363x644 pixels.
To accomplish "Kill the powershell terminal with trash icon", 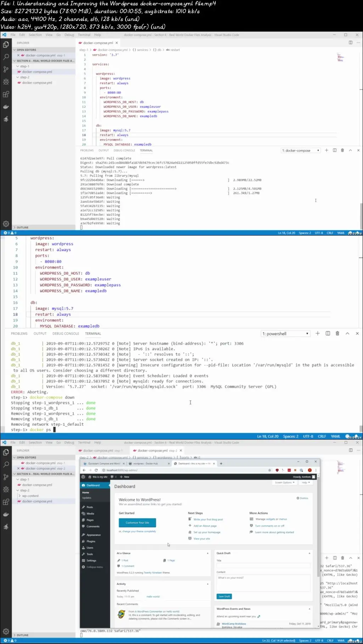I will (x=337, y=334).
